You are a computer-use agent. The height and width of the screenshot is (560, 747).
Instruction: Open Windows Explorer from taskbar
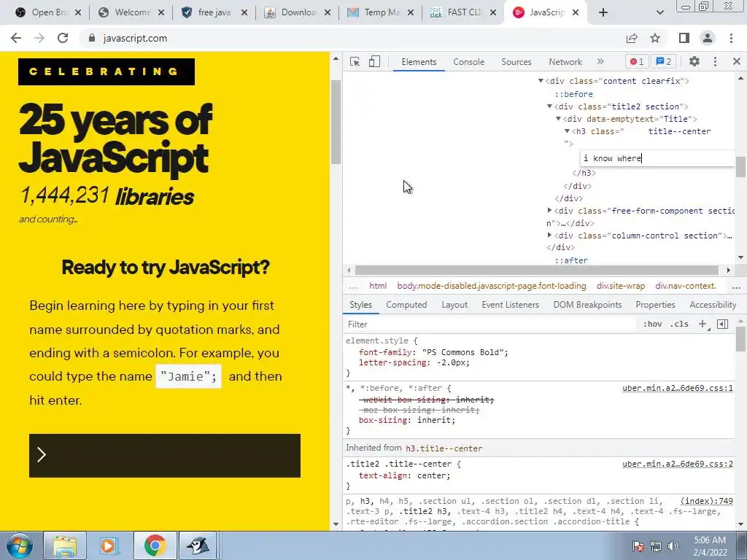[x=65, y=545]
